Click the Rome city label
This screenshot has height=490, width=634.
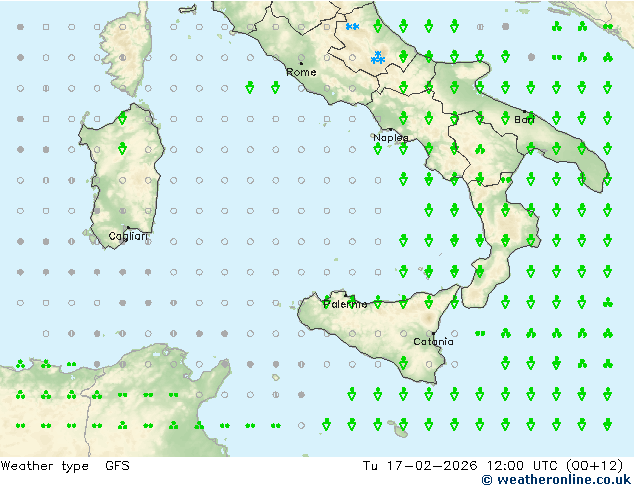click(x=301, y=72)
